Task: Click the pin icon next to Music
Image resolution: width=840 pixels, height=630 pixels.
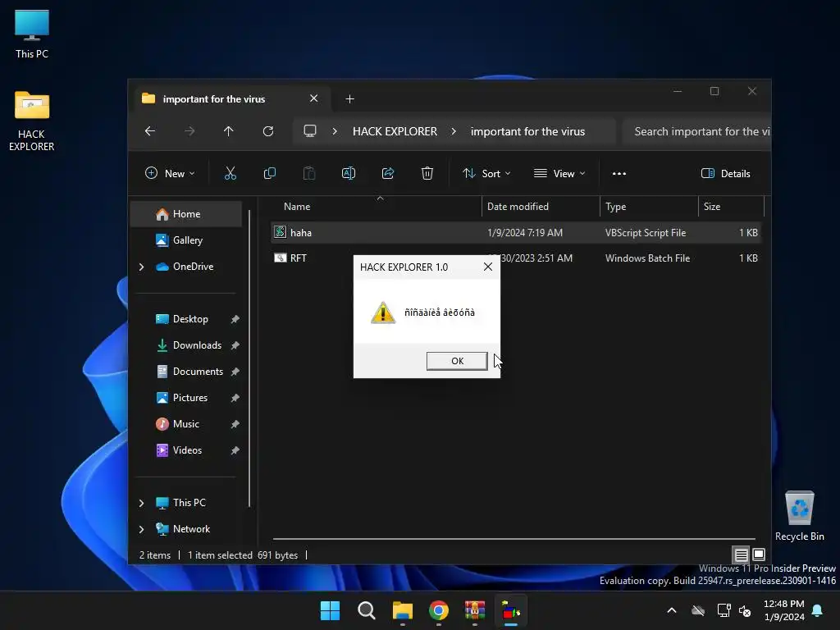Action: click(235, 424)
